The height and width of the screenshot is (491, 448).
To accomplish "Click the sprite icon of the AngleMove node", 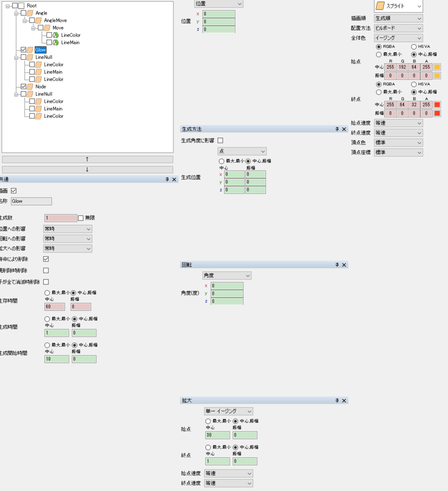I will click(38, 20).
